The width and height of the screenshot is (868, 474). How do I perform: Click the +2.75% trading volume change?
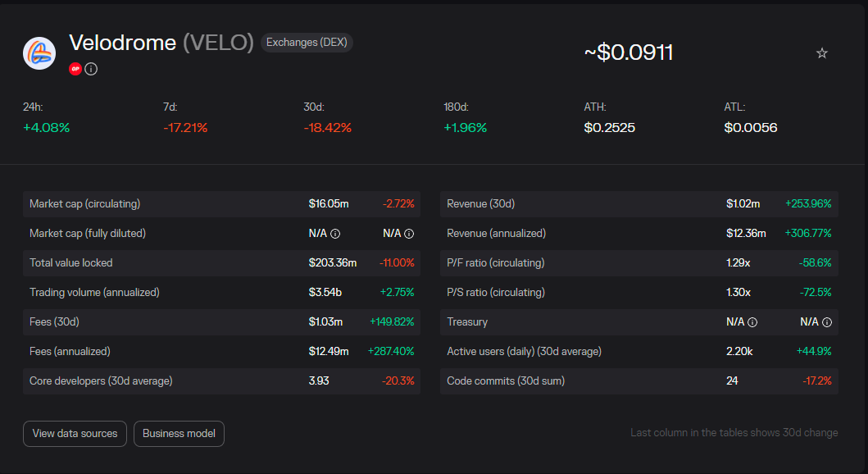tap(397, 293)
